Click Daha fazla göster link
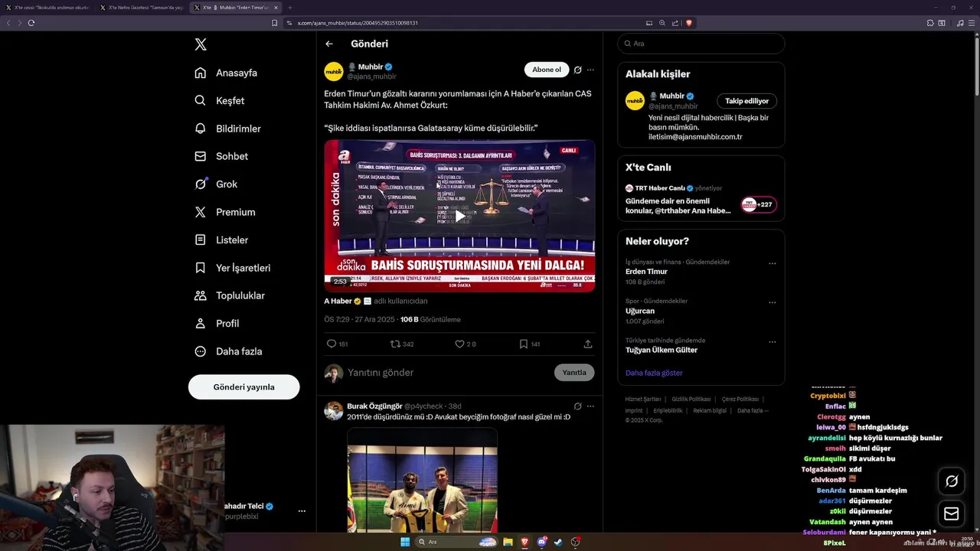 [654, 373]
